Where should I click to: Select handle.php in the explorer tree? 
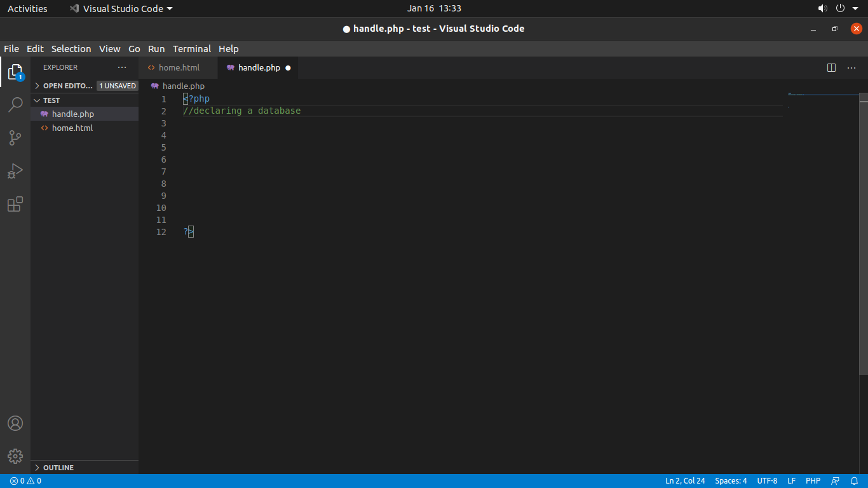click(x=85, y=114)
